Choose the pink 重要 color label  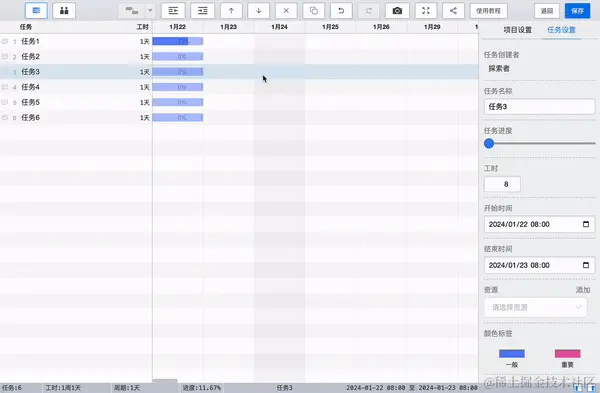tap(567, 354)
